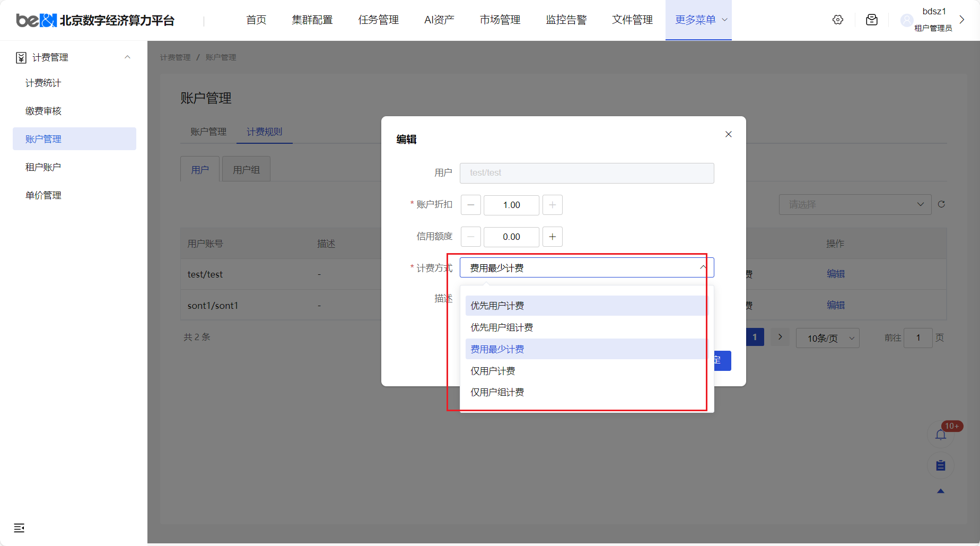The width and height of the screenshot is (980, 546).
Task: Click the 前往 page number input
Action: coord(918,337)
